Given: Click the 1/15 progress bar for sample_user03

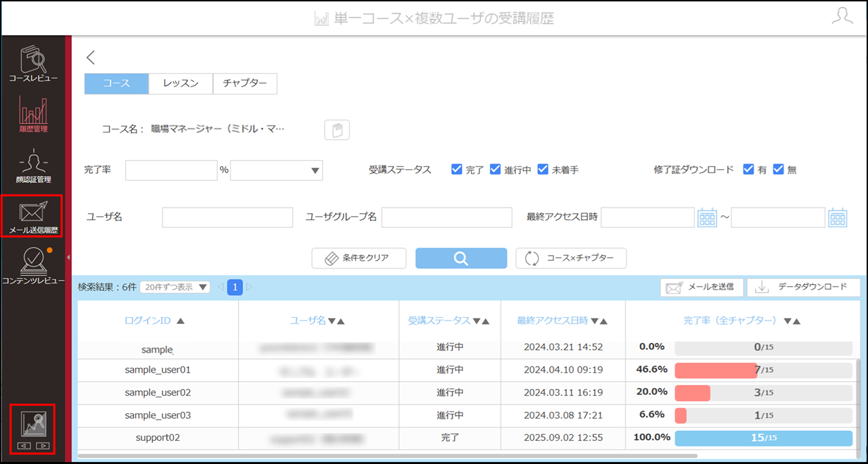Looking at the screenshot, I should pyautogui.click(x=763, y=415).
